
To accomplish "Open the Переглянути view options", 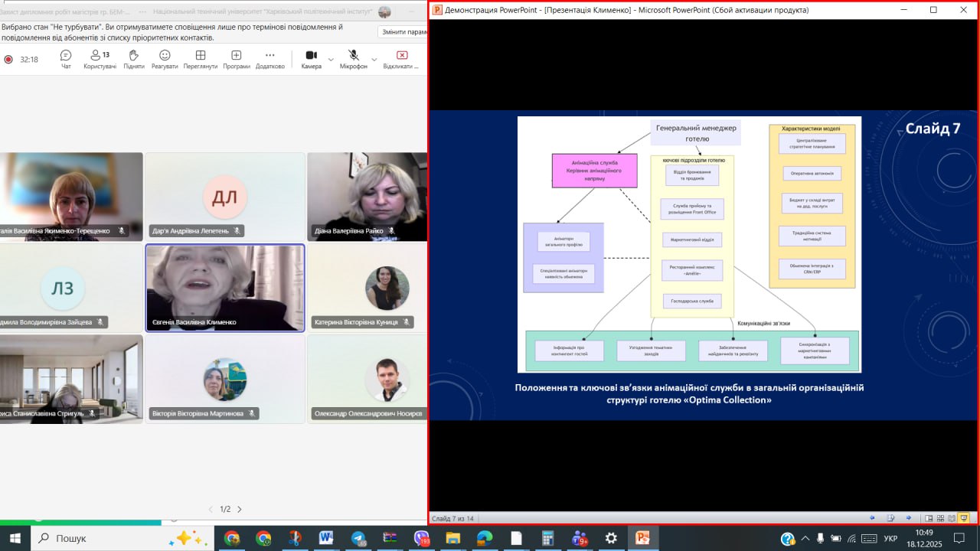I will (200, 59).
